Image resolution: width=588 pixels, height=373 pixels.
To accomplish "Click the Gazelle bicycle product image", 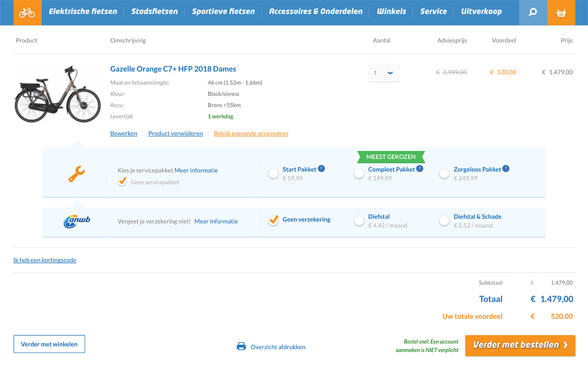I will click(57, 93).
